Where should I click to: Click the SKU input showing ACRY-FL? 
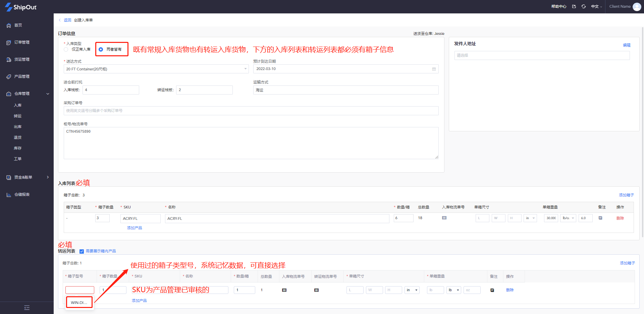(141, 218)
